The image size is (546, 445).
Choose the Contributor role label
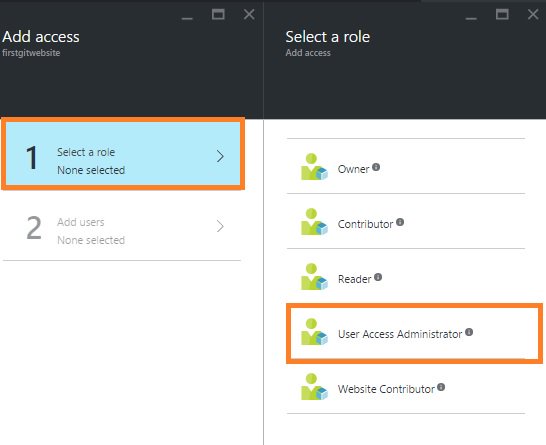click(x=365, y=224)
